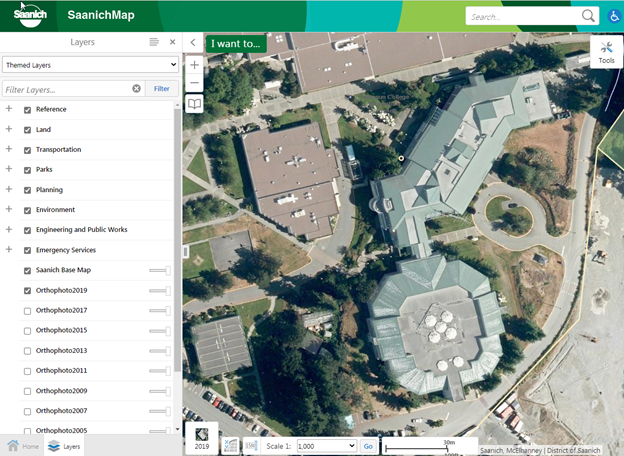Adjust Orthophoto2013 opacity slider
This screenshot has height=456, width=624.
160,351
